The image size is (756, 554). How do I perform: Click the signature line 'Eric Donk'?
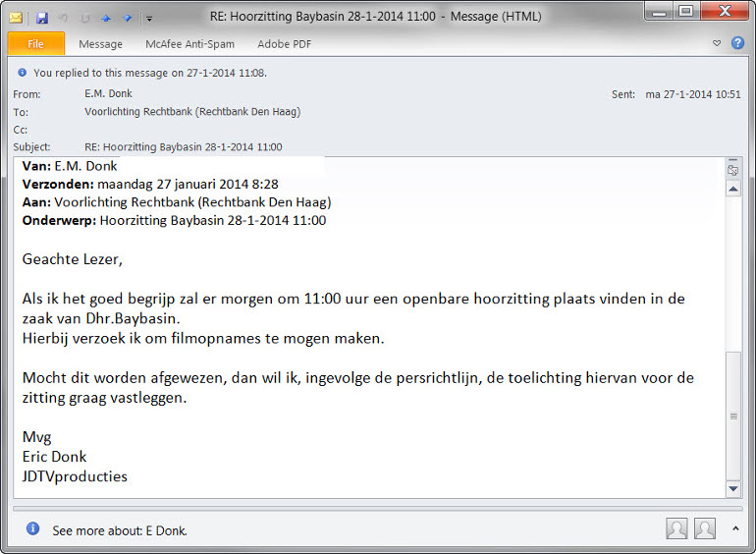point(54,457)
